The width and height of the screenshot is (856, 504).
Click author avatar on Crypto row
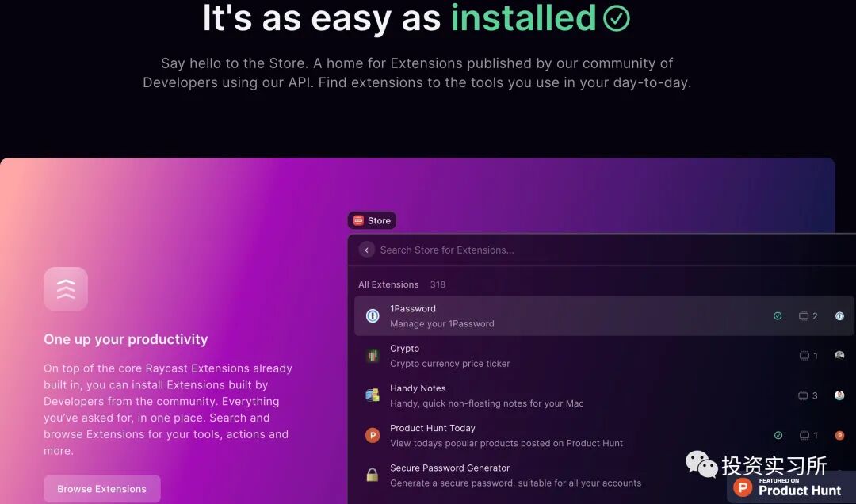coord(839,356)
